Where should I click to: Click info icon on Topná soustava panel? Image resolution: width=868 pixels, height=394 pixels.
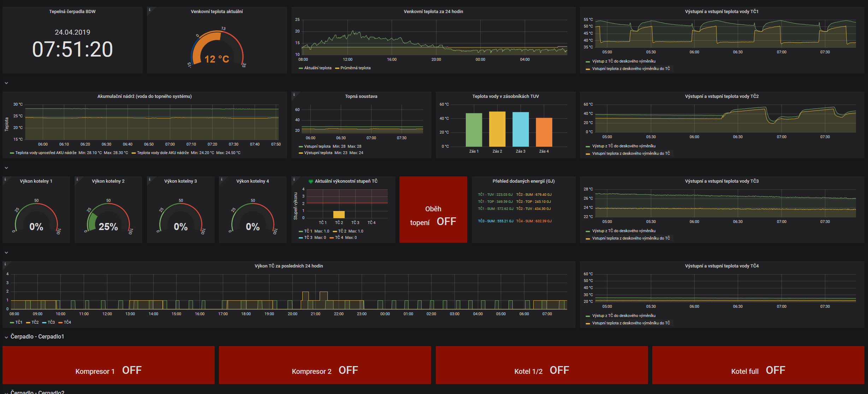pos(294,94)
